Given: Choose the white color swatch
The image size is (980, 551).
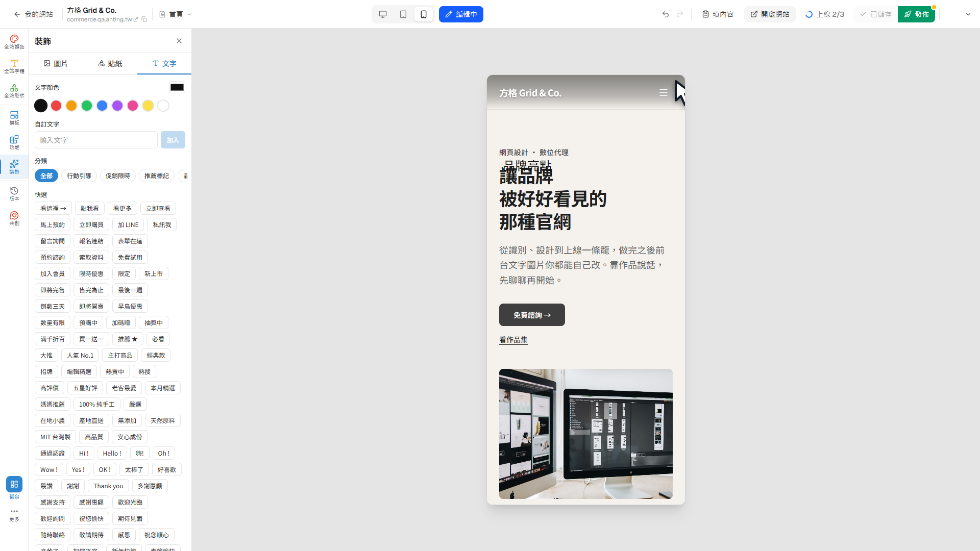Looking at the screenshot, I should [163, 106].
